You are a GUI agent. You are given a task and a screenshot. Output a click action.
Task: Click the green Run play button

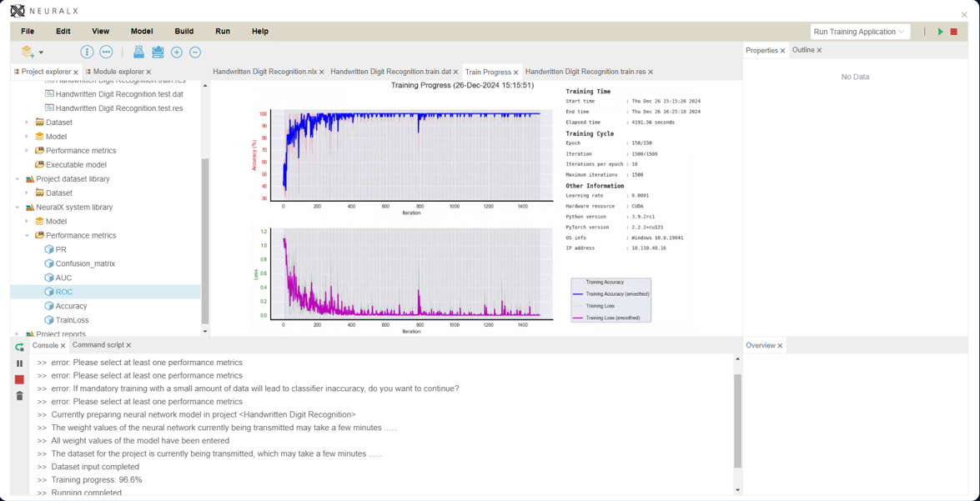940,32
